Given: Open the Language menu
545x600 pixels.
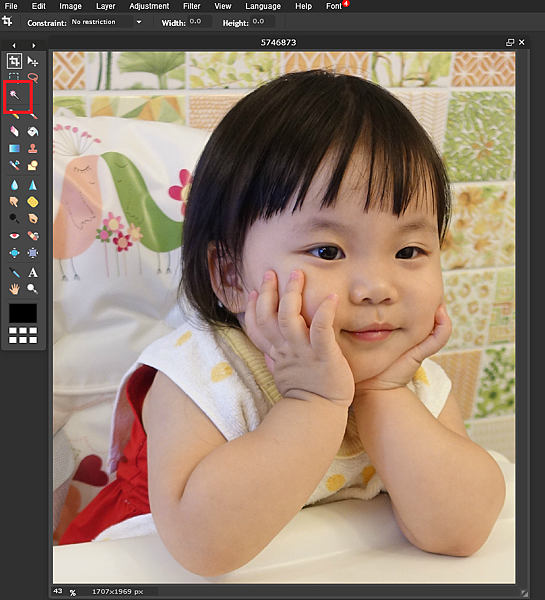Looking at the screenshot, I should [x=263, y=6].
